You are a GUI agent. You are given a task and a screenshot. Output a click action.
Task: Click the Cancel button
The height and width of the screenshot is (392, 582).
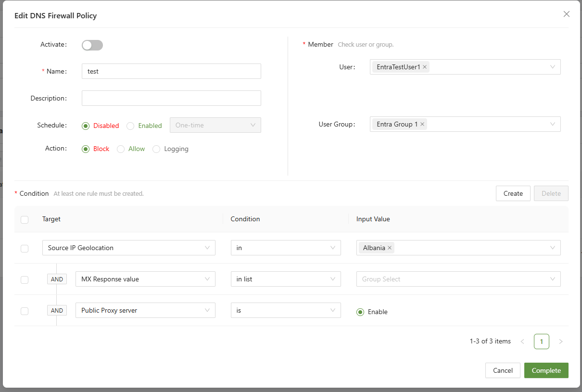503,370
